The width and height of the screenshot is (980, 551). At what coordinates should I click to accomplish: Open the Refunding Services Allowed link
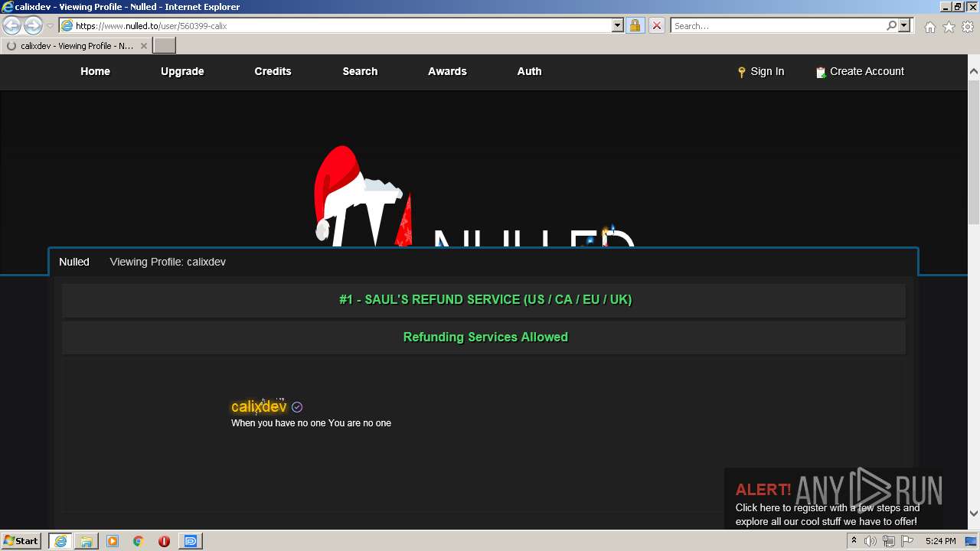pyautogui.click(x=485, y=337)
